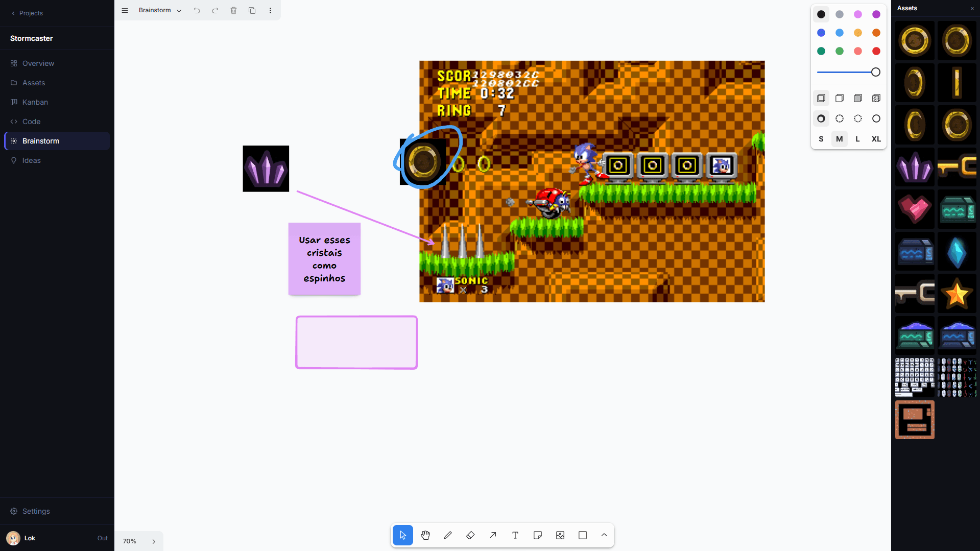980x551 pixels.
Task: Pick the orange color swatch
Action: tap(876, 33)
